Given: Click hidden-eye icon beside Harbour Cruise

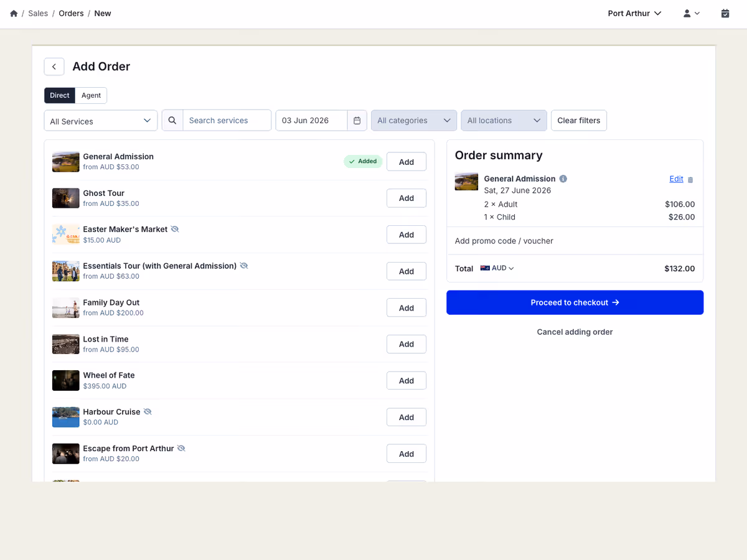Looking at the screenshot, I should pyautogui.click(x=148, y=412).
